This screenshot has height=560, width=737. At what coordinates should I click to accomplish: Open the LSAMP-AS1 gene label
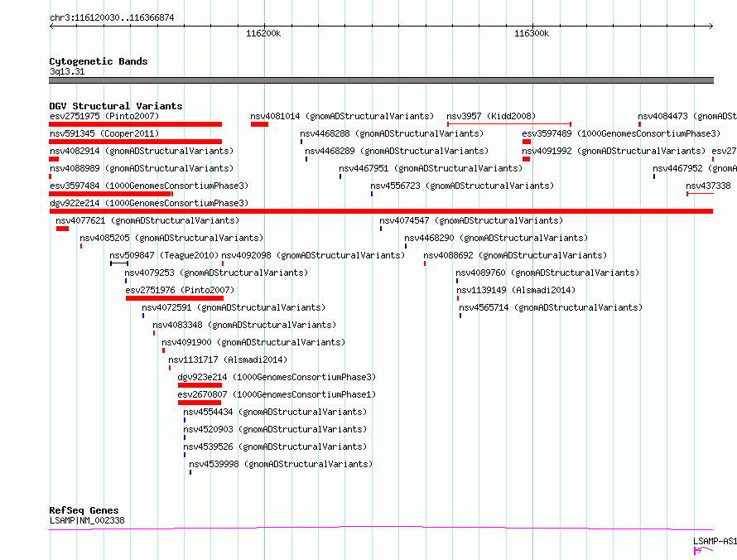715,541
